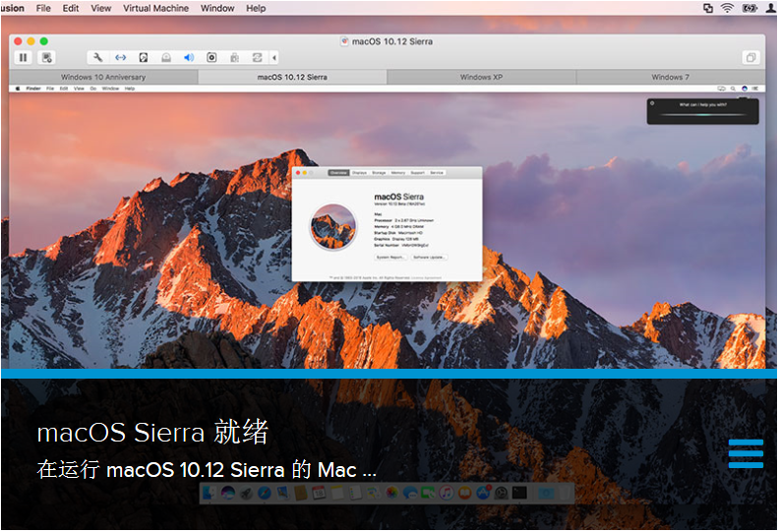Click guest Spotlight search icon
The height and width of the screenshot is (532, 779).
[x=733, y=89]
